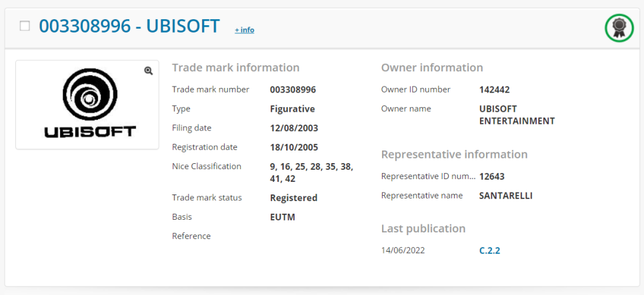Select filing date 12/08/2003
The height and width of the screenshot is (295, 644).
[x=294, y=129]
